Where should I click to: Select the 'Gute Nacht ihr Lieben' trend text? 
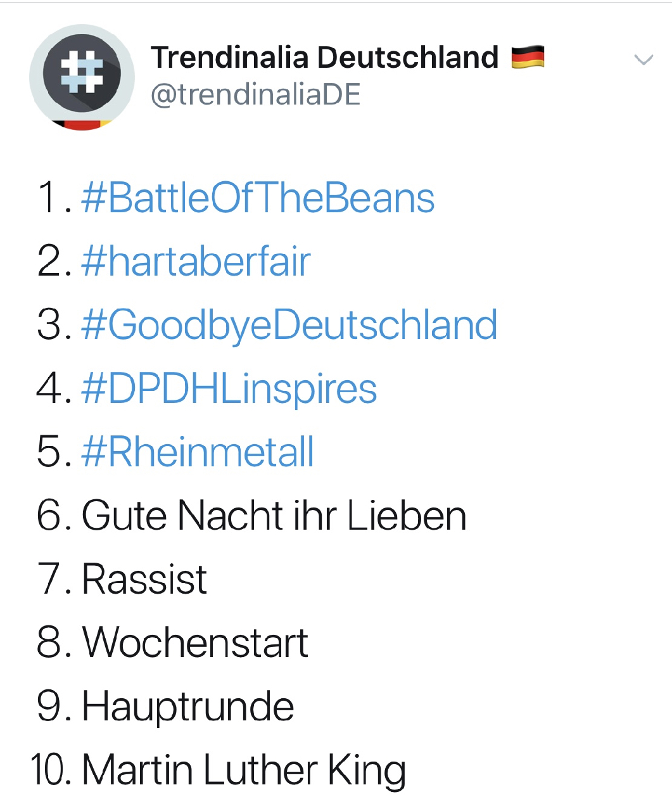click(274, 515)
